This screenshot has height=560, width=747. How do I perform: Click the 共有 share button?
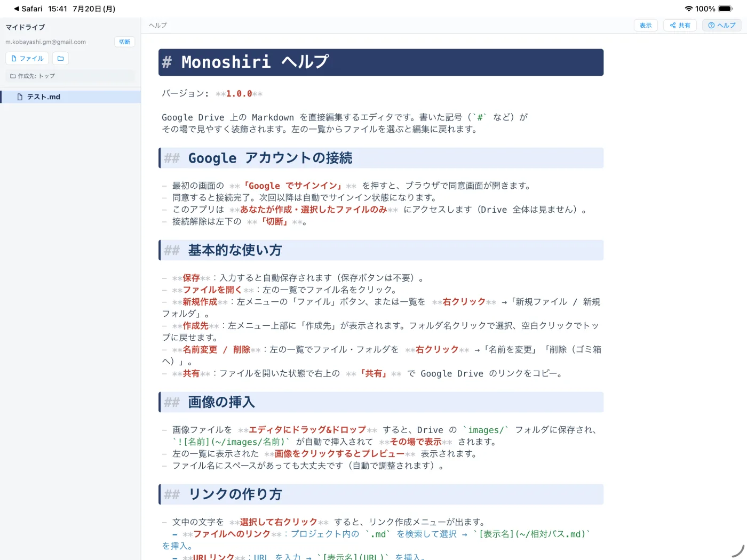680,25
